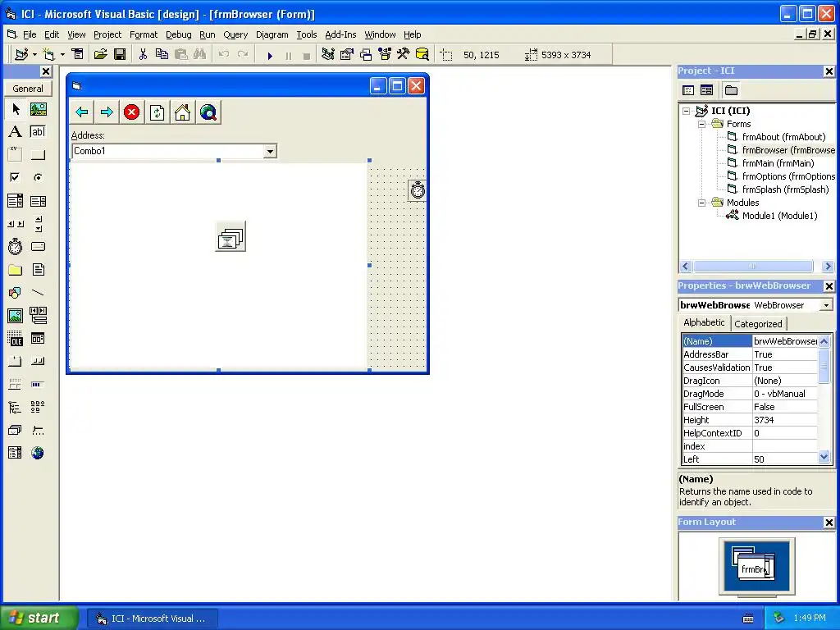Show View Object in Project panel

coord(706,90)
